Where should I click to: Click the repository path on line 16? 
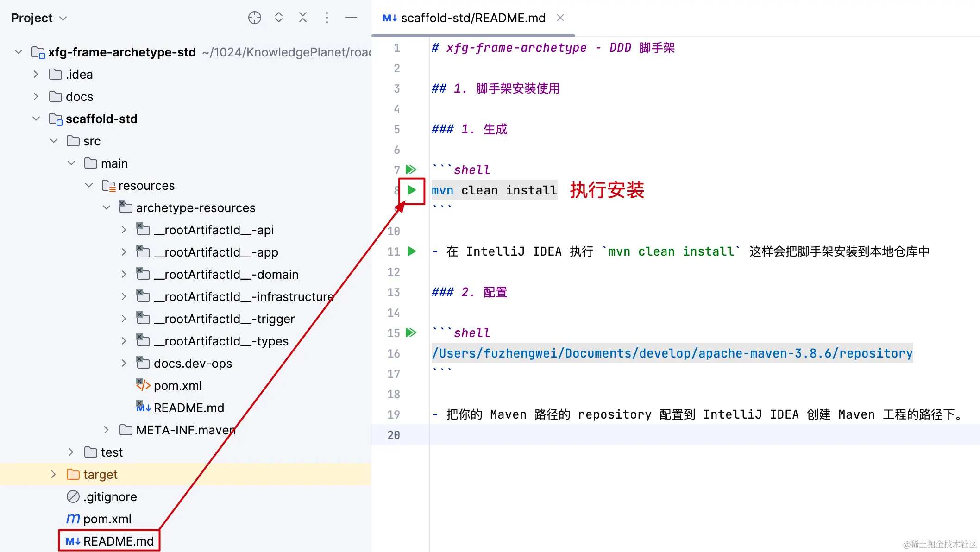tap(672, 353)
